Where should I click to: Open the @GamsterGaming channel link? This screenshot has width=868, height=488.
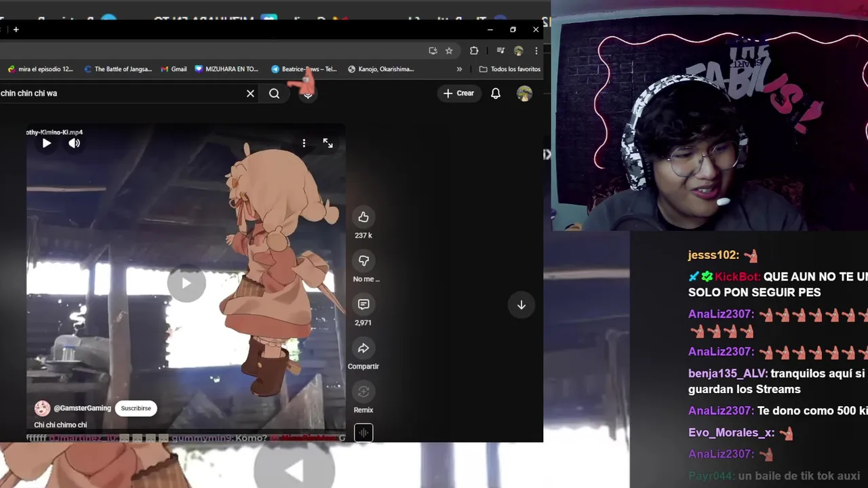pyautogui.click(x=82, y=408)
